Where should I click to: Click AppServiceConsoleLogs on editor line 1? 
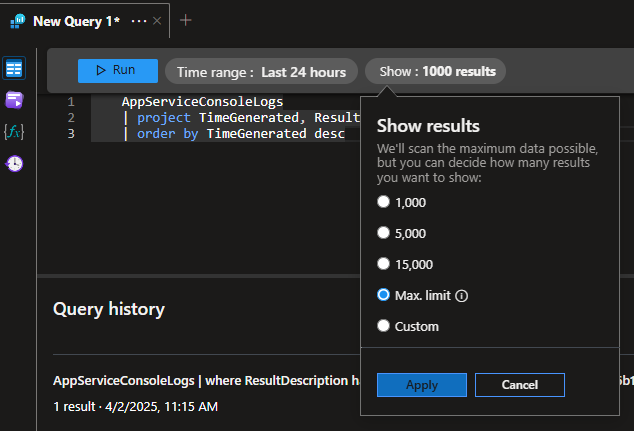pos(202,101)
